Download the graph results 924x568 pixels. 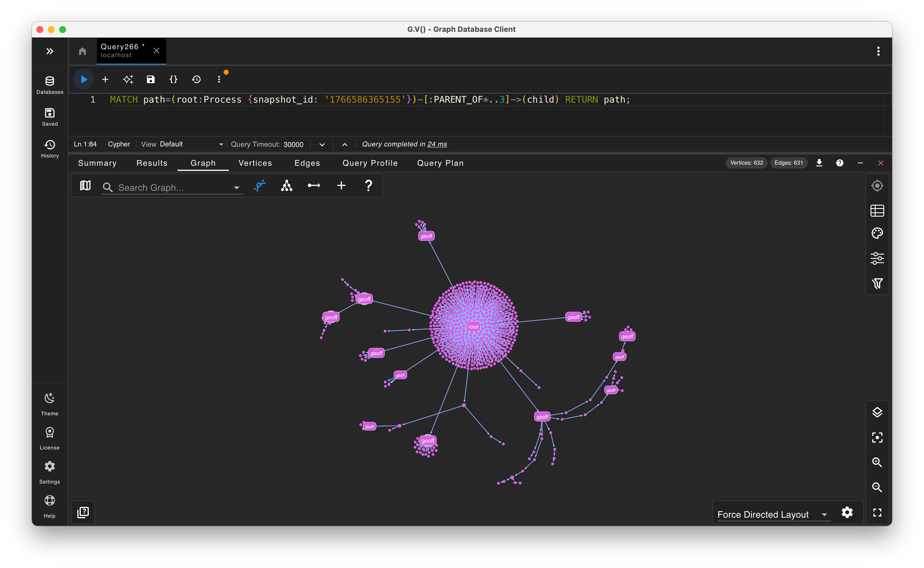(820, 163)
